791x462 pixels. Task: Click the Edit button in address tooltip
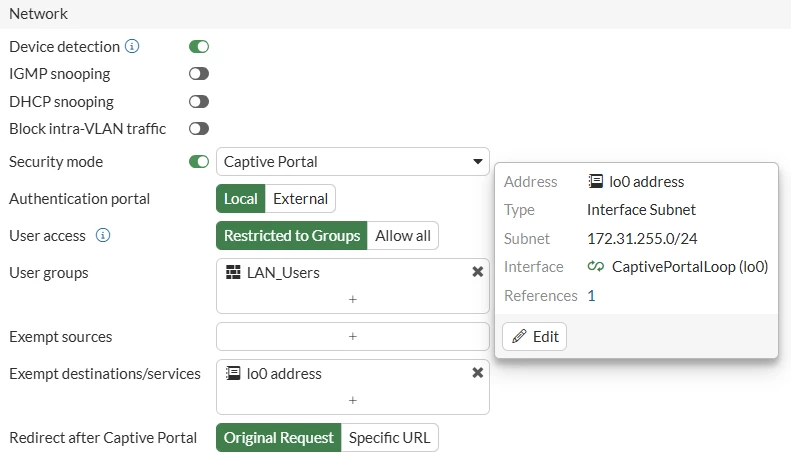(x=534, y=336)
